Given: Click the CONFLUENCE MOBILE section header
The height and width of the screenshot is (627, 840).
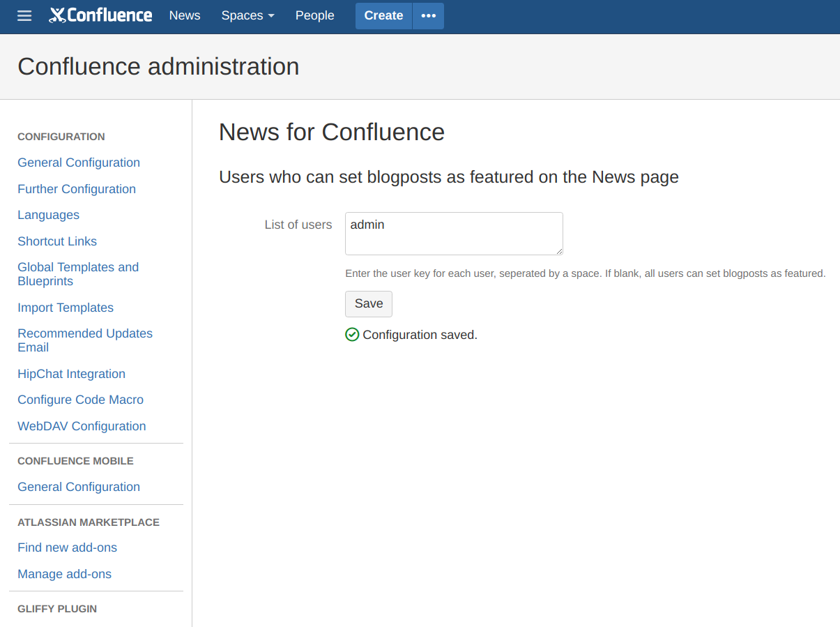Looking at the screenshot, I should coord(75,461).
